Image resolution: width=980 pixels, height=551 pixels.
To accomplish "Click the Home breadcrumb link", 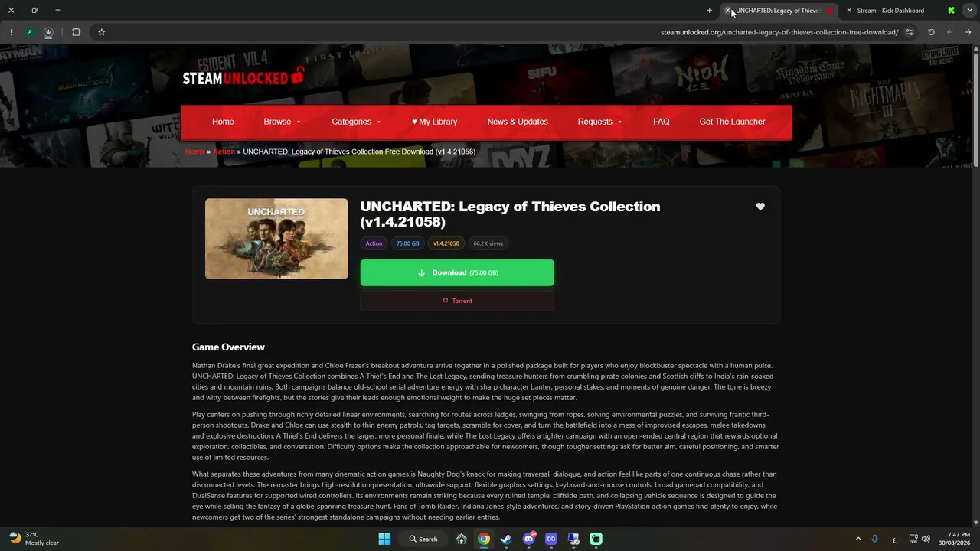I will [x=195, y=152].
